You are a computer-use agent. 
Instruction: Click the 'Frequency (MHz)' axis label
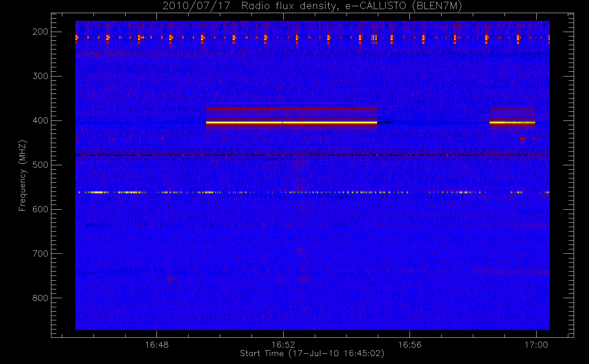pyautogui.click(x=23, y=176)
